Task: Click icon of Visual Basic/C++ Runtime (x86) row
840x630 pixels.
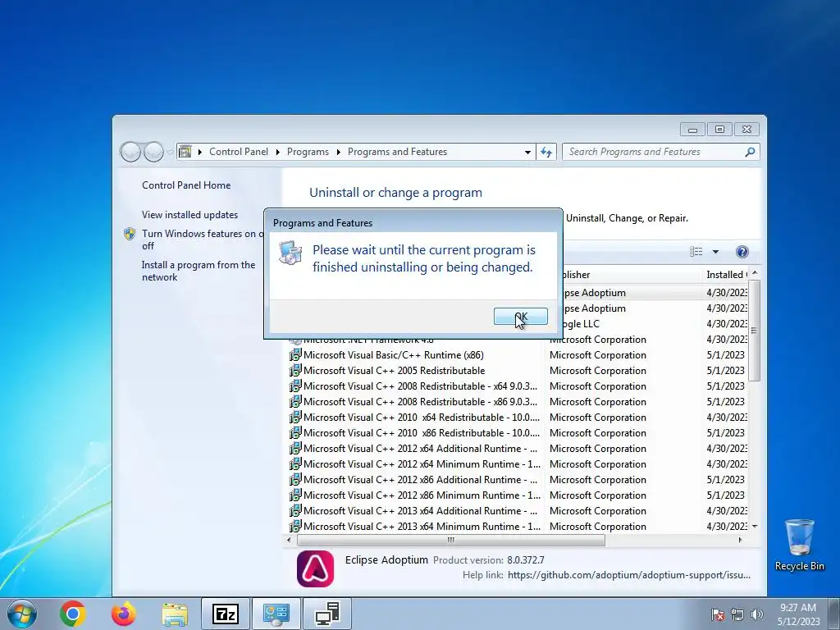Action: pyautogui.click(x=295, y=355)
